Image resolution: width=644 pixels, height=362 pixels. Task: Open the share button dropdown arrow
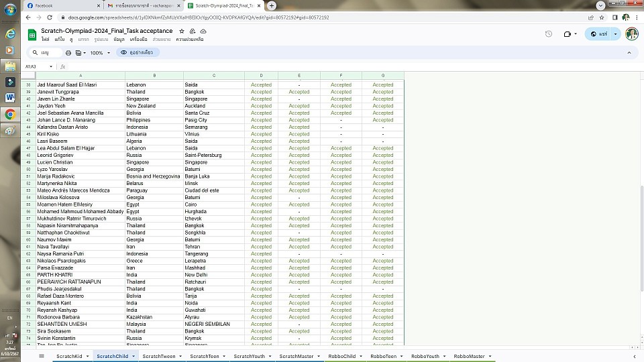616,34
